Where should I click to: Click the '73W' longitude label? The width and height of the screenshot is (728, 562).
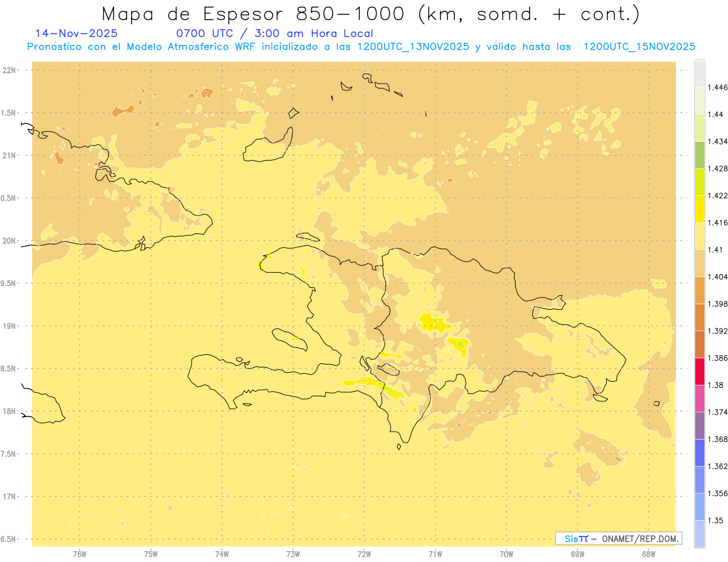(x=293, y=554)
